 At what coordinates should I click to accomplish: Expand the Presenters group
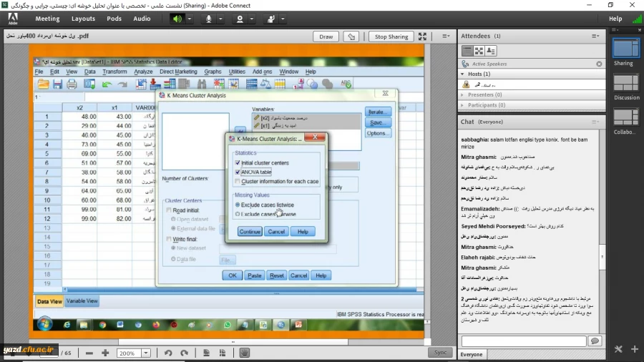click(464, 94)
